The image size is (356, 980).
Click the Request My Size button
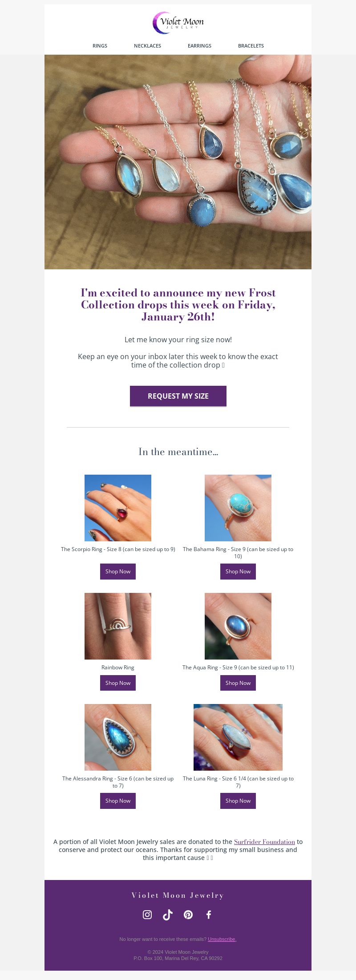click(x=178, y=396)
